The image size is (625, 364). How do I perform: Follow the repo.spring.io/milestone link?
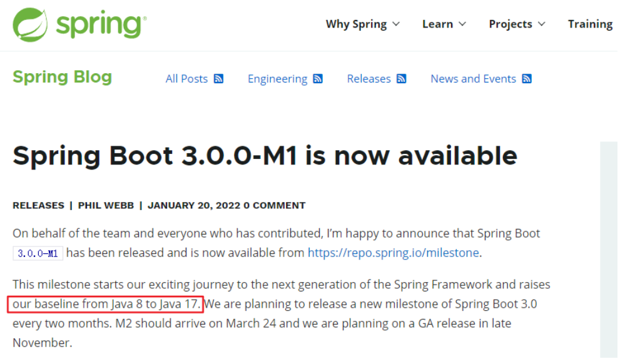pos(393,253)
